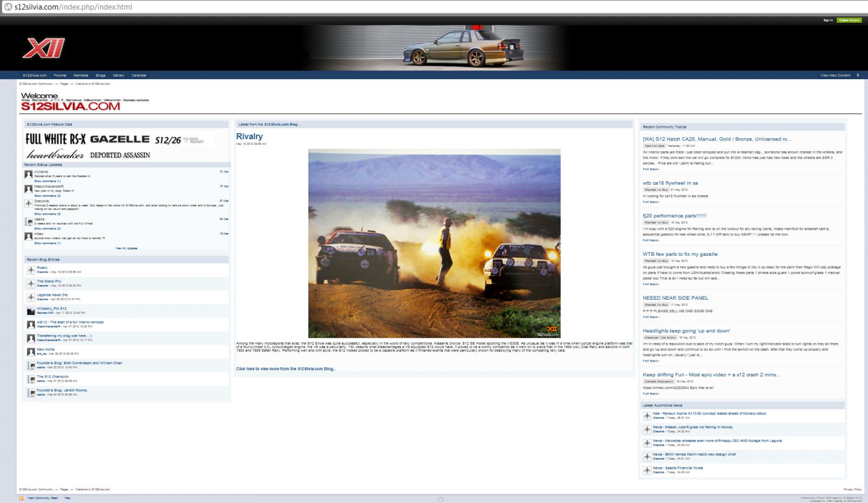
Task: Open the Calendar nav item
Action: click(139, 75)
